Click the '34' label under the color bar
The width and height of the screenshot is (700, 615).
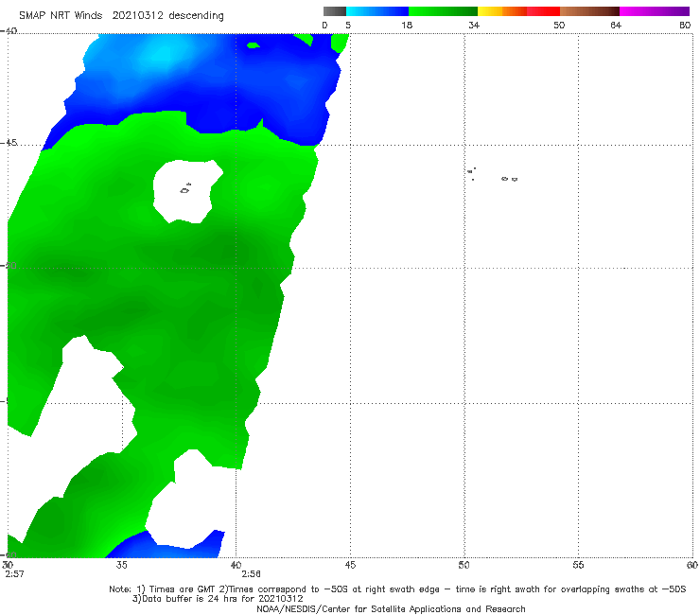(474, 26)
